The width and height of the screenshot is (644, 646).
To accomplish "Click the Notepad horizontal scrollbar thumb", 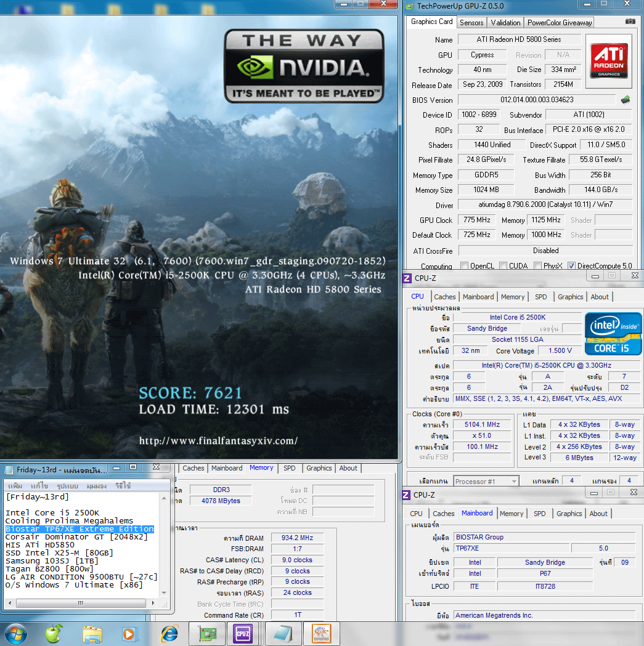I will (81, 603).
